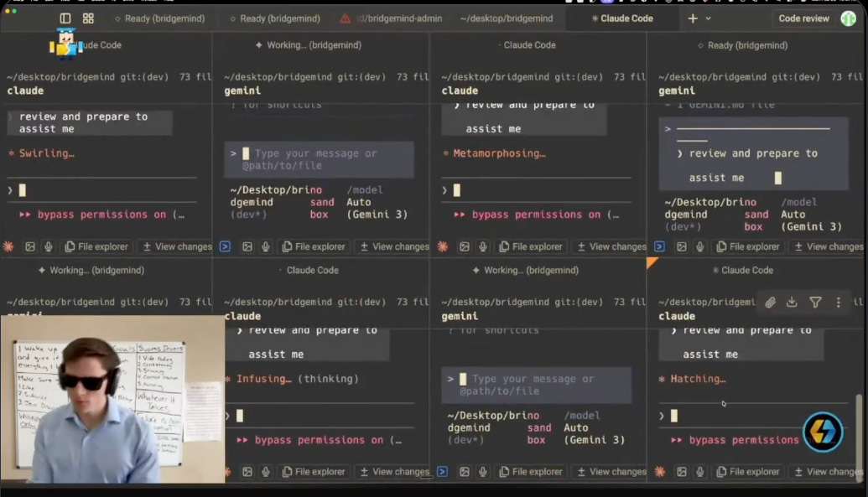Toggle microphone in gemini pane beside Swirling pane
This screenshot has height=497, width=868.
point(265,246)
